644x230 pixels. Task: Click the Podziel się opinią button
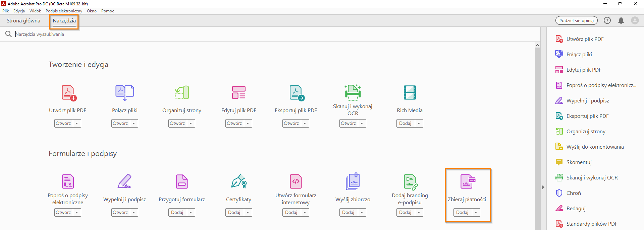click(577, 20)
